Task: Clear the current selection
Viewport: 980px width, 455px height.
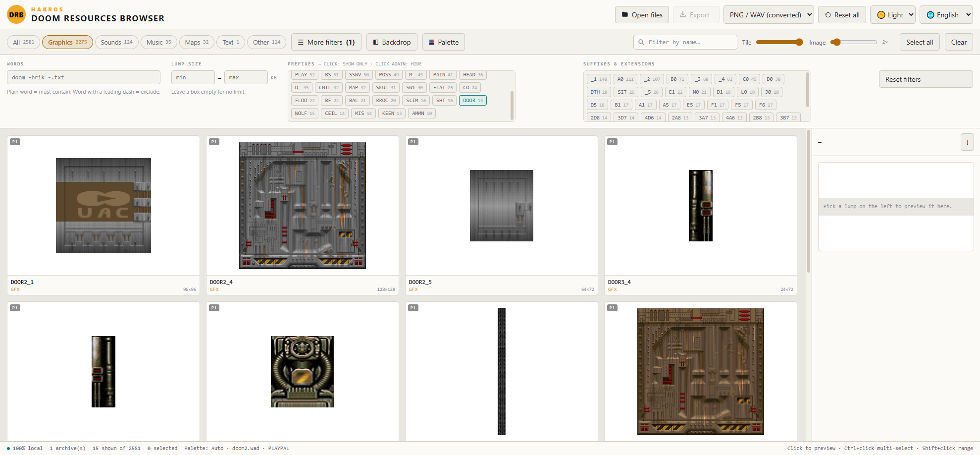Action: (959, 42)
